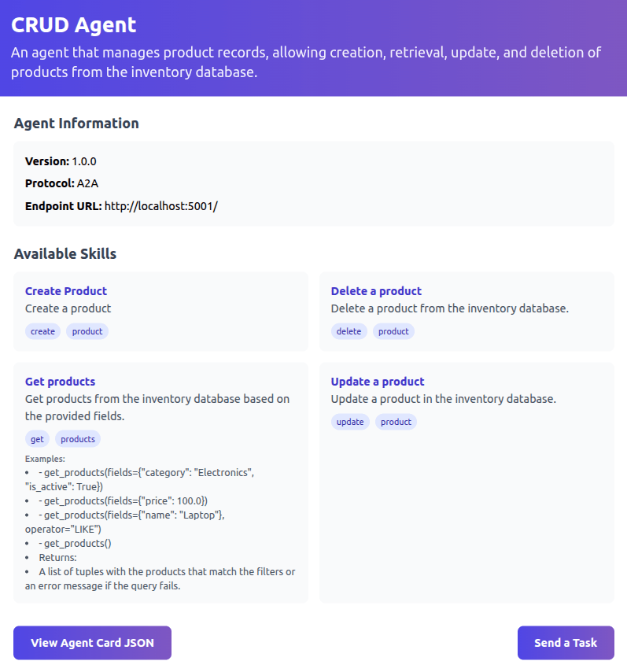Click the 'products' tag under Get products
Viewport: 627px width, 672px height.
(x=78, y=439)
